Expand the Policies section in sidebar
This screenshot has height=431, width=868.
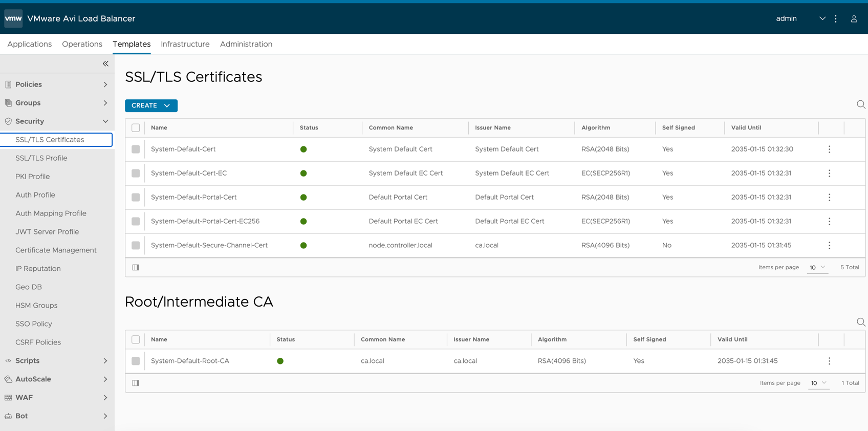coord(57,84)
